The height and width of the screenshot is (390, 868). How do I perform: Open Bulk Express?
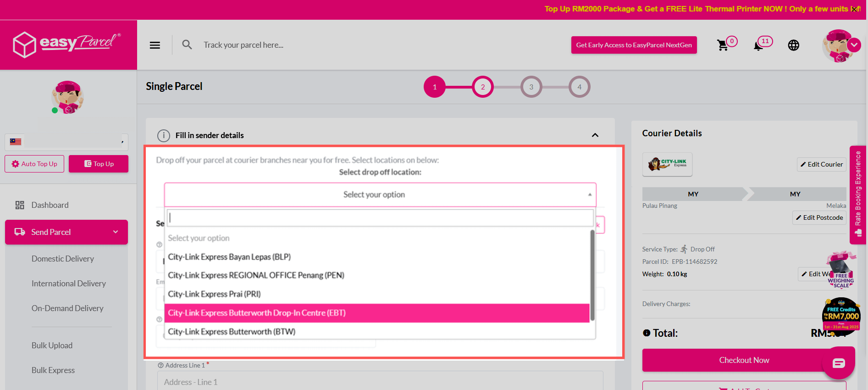tap(53, 370)
